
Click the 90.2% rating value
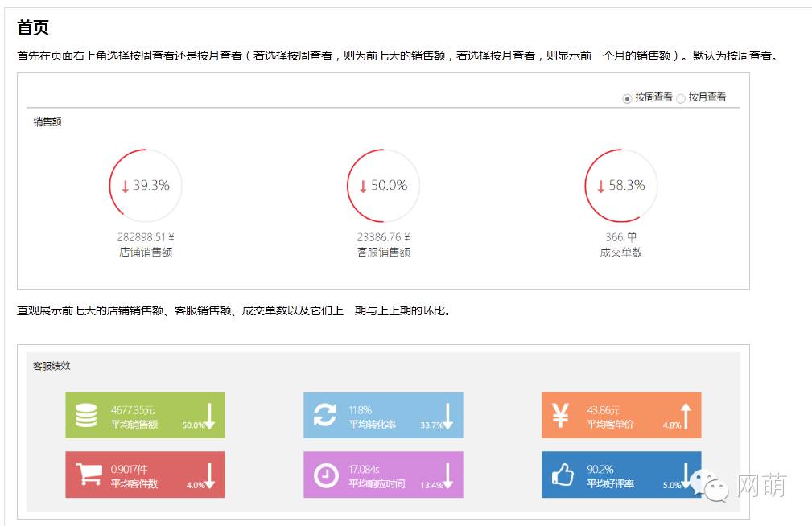tap(600, 470)
